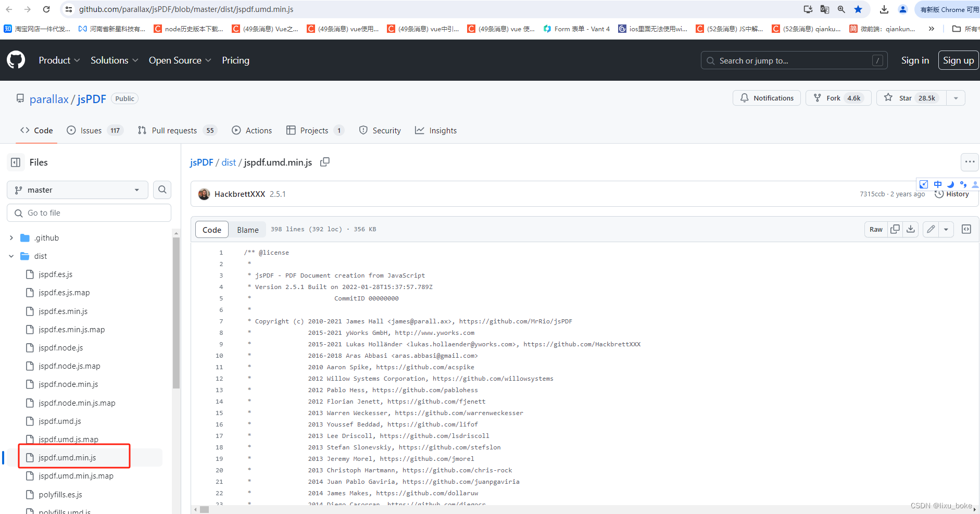Open the Pull requests tab
980x514 pixels.
(x=177, y=130)
